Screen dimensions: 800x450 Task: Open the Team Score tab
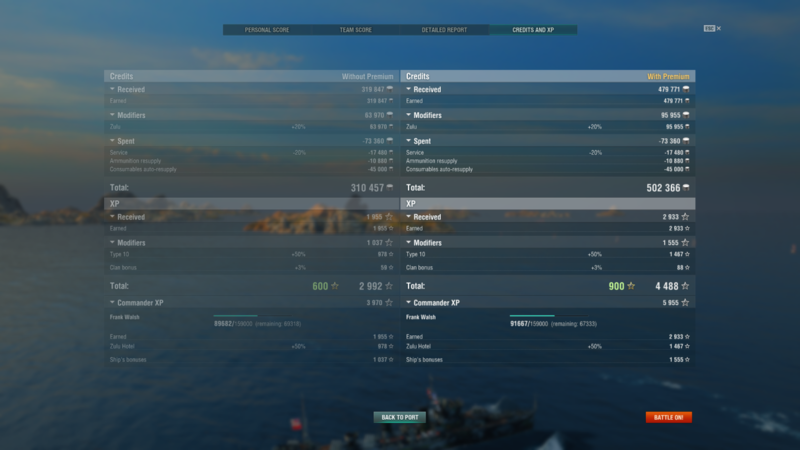356,30
